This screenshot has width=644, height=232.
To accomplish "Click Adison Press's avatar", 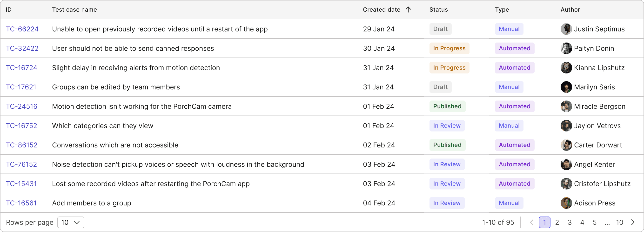I will 566,203.
